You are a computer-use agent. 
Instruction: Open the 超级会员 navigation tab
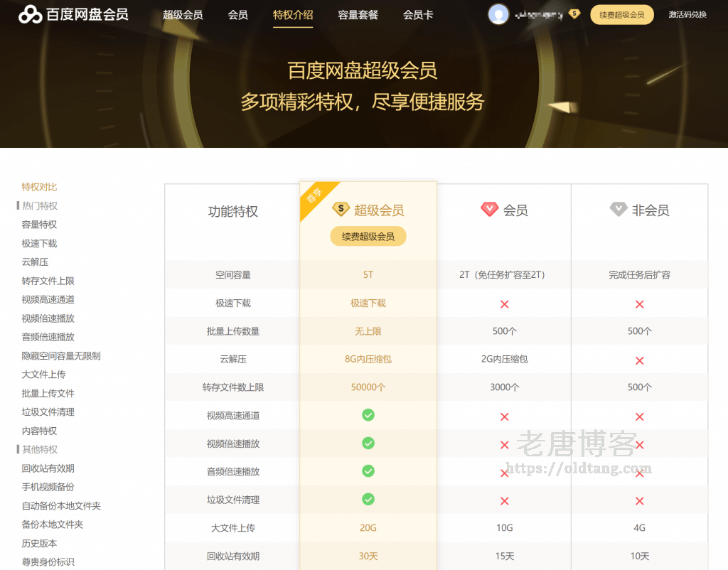click(x=183, y=15)
